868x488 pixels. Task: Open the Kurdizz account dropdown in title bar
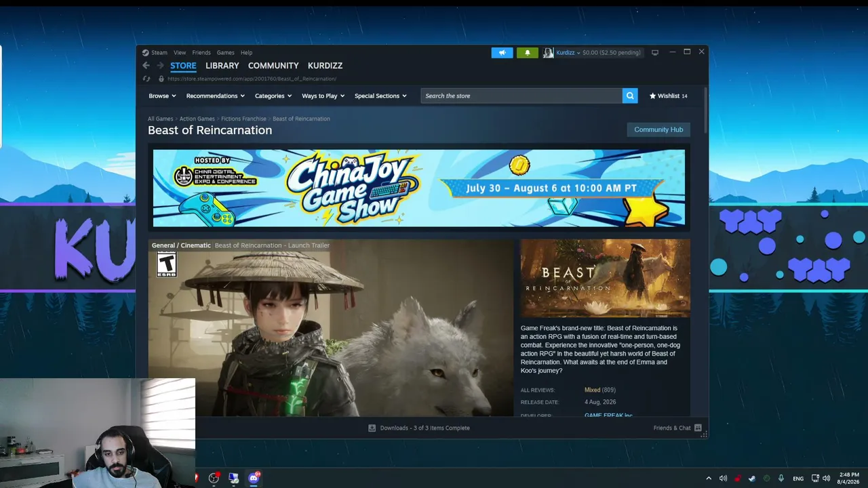(x=568, y=52)
